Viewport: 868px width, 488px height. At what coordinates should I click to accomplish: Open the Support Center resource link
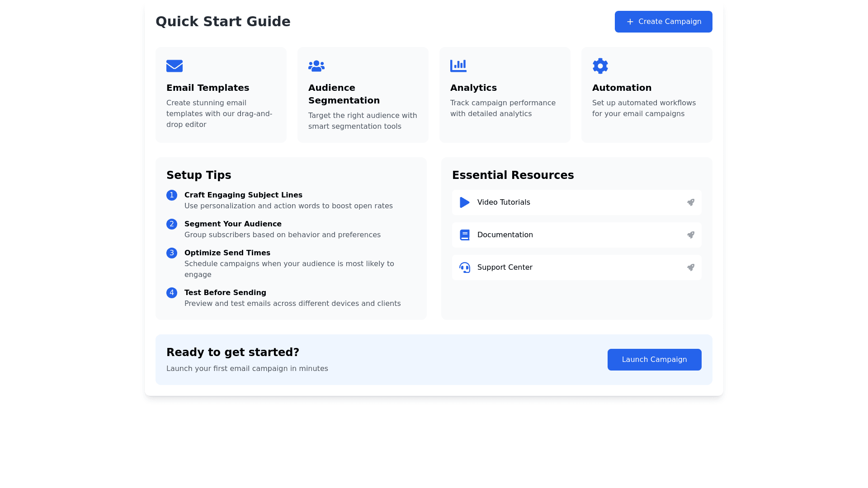tap(505, 267)
